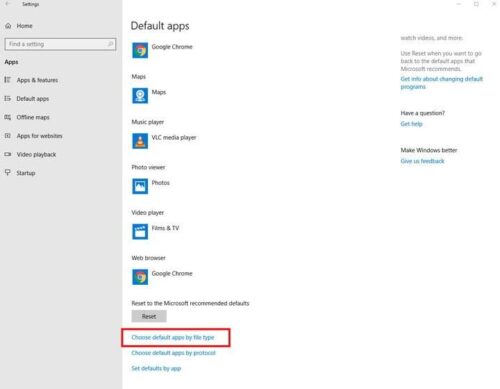Click the Have a question? text
This screenshot has width=500, height=389.
click(x=422, y=113)
